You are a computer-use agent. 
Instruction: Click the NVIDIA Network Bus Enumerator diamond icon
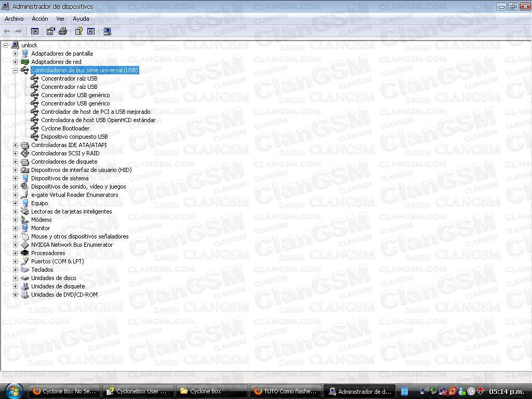point(25,245)
